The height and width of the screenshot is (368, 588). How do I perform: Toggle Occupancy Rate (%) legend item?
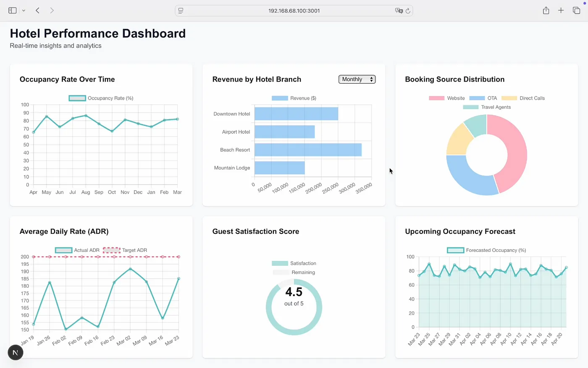coord(101,98)
